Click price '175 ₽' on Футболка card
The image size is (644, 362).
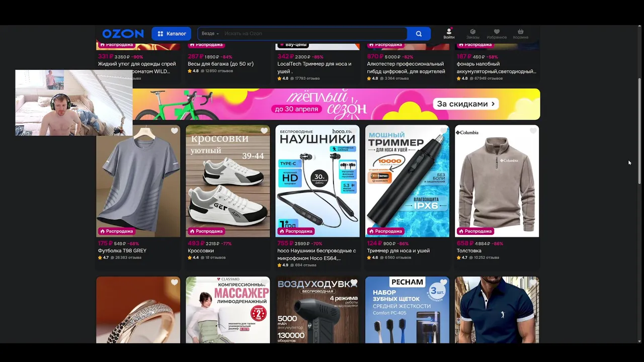105,243
